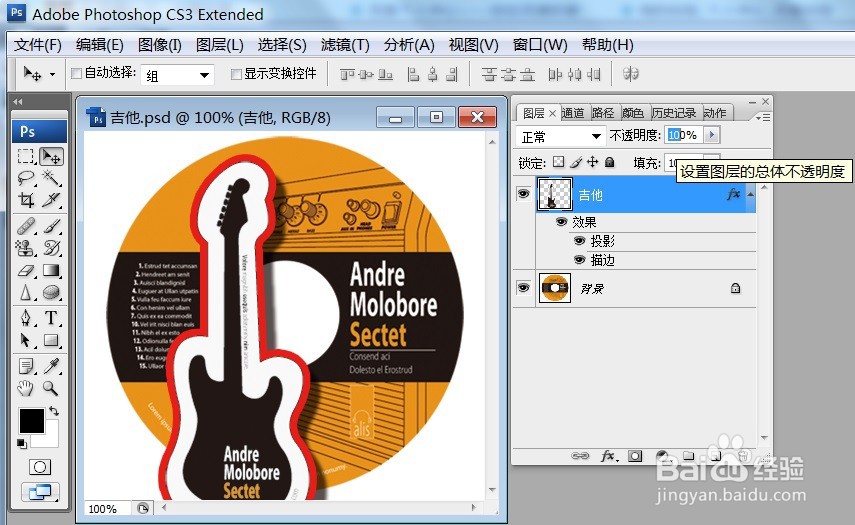Select the Notes tool
855x525 pixels.
coord(26,365)
